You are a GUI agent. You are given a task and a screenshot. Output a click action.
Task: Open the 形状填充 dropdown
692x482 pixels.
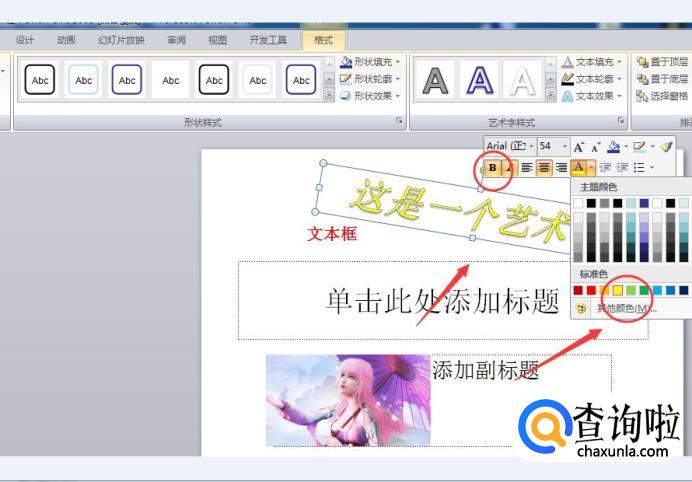coord(370,62)
